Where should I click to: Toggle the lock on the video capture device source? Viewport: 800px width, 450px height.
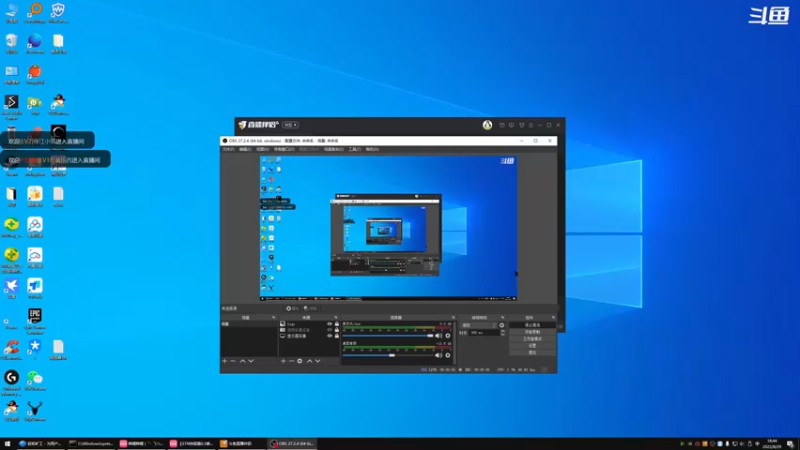(x=336, y=330)
